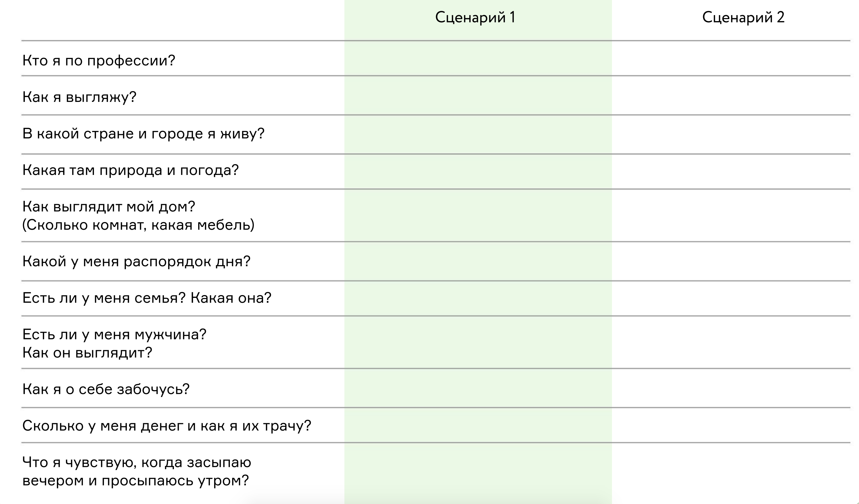This screenshot has width=859, height=504.
Task: Click Какая там природа и погода? row label
Action: point(131,170)
